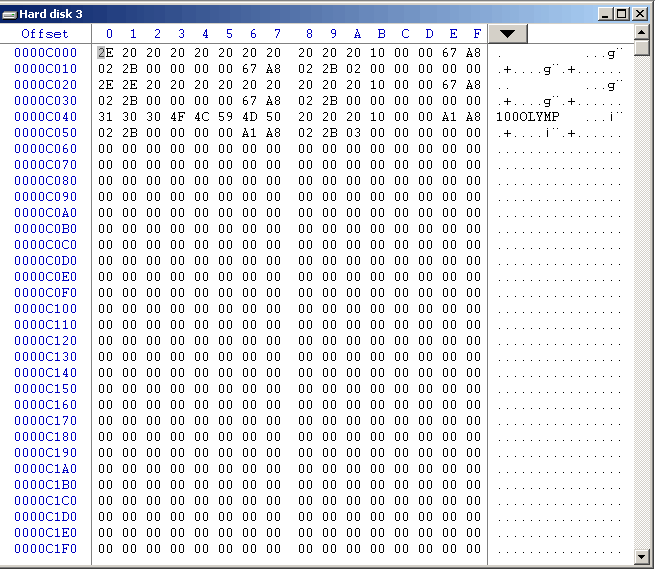655x570 pixels.
Task: Click offset label 0000C050
Action: click(x=46, y=133)
